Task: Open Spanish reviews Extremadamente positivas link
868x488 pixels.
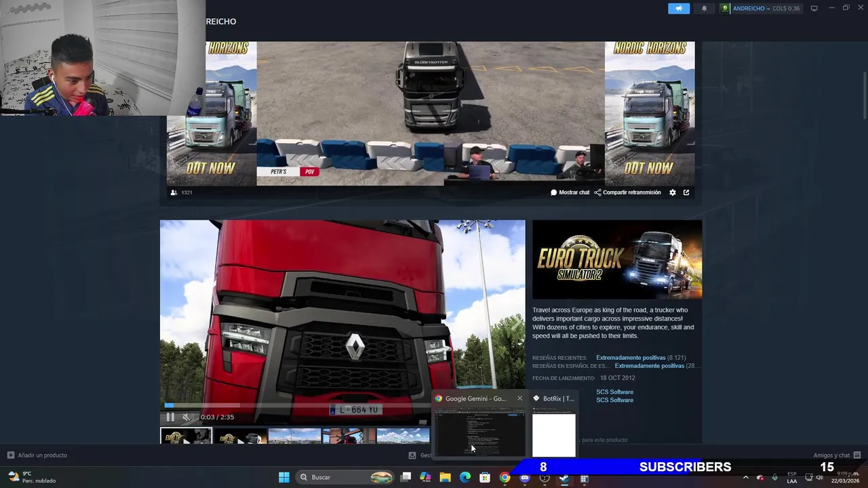Action: 649,366
